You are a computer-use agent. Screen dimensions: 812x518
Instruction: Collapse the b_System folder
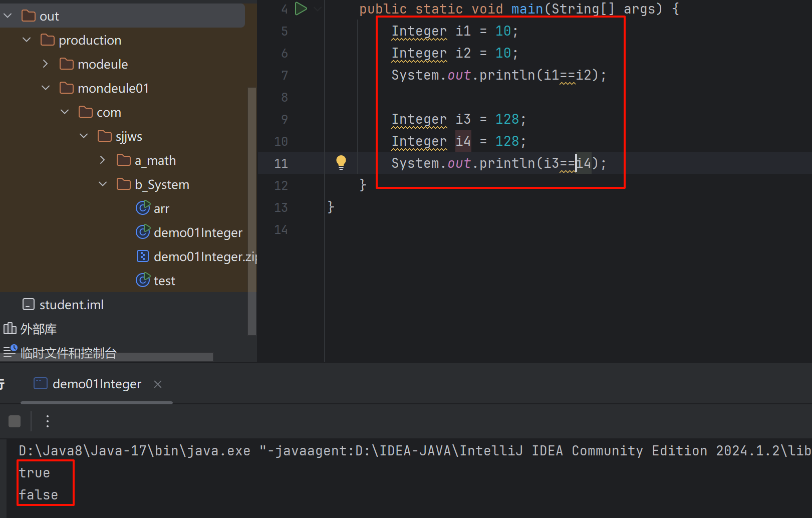(x=103, y=184)
